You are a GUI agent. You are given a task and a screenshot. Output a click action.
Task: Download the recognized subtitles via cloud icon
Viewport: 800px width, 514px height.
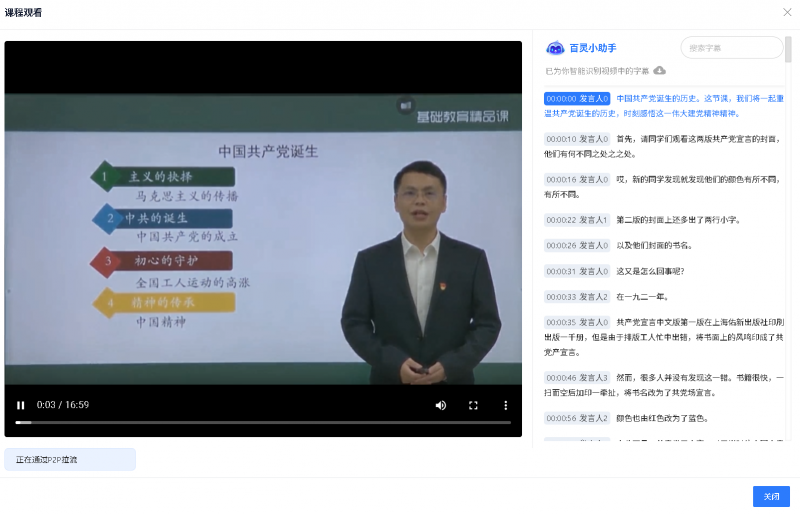[x=660, y=71]
